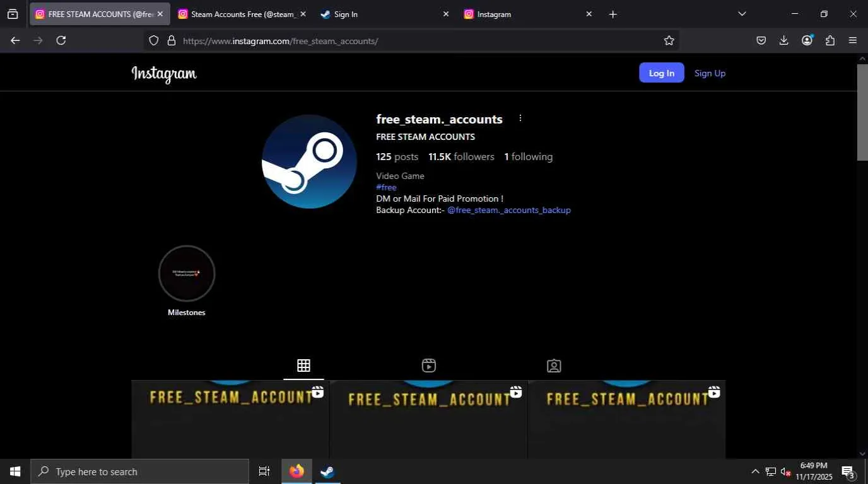Open the Firefox account icon

(x=807, y=40)
